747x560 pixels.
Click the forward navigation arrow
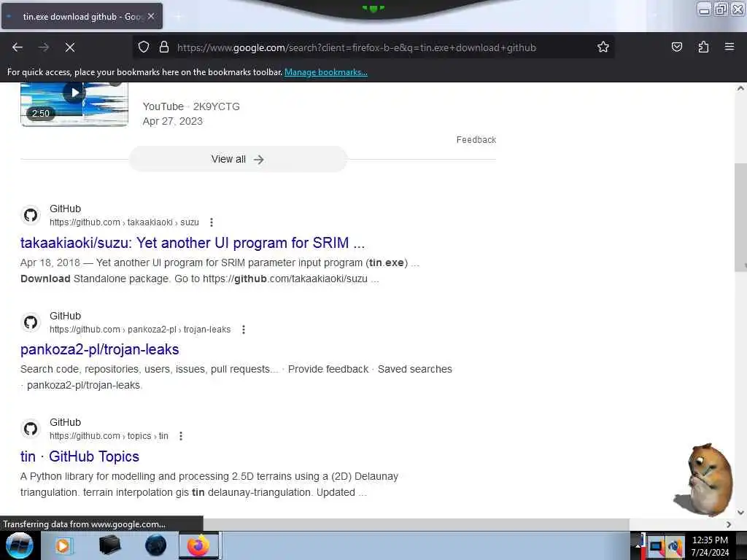pos(44,47)
